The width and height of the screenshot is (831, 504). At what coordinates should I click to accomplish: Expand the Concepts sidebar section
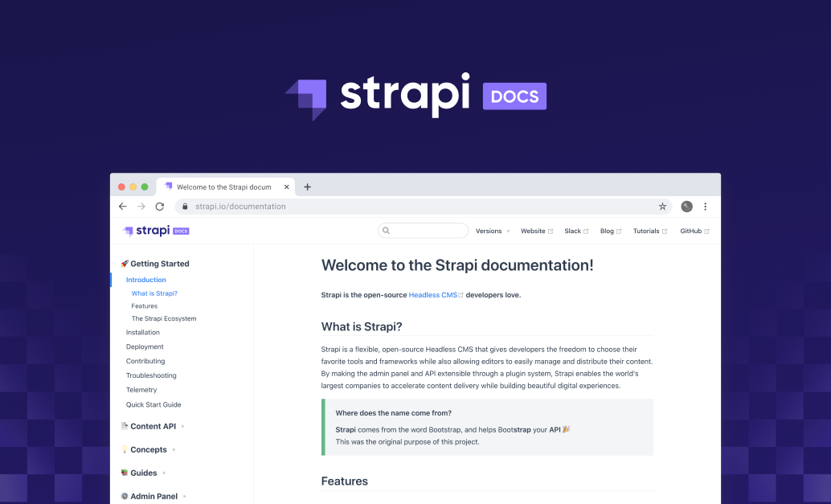pyautogui.click(x=149, y=450)
